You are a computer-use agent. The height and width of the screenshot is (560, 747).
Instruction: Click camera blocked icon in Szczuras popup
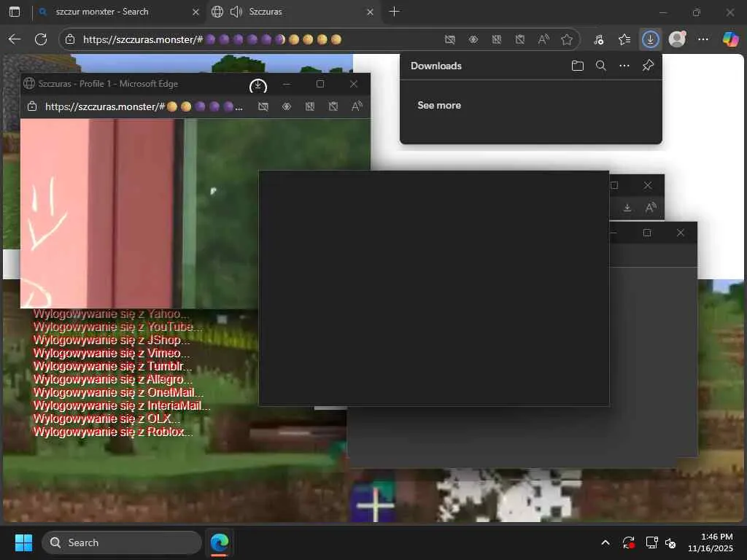coord(263,106)
